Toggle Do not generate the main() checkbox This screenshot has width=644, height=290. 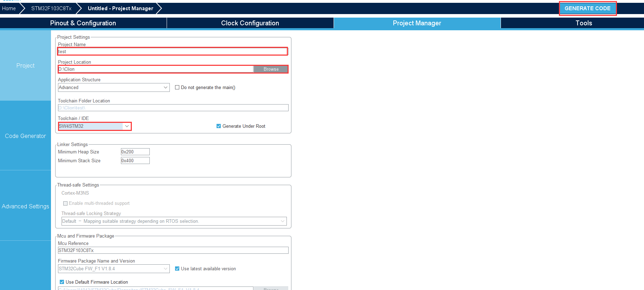177,87
